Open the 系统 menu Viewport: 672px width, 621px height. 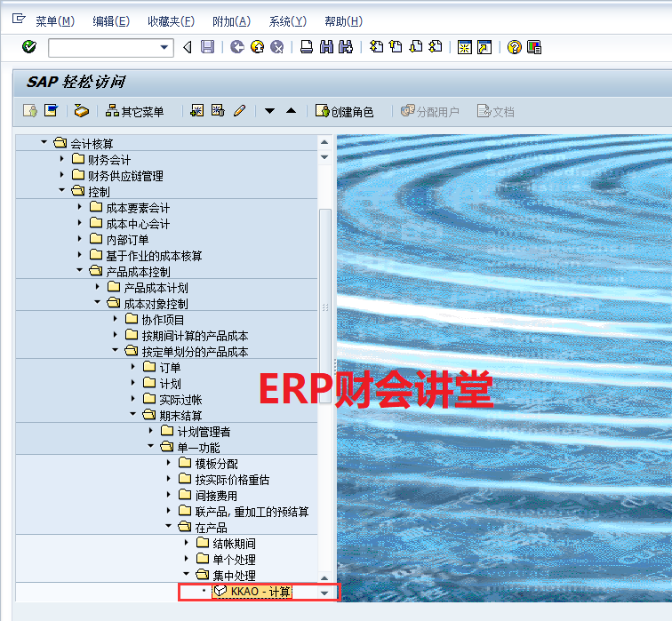click(287, 21)
